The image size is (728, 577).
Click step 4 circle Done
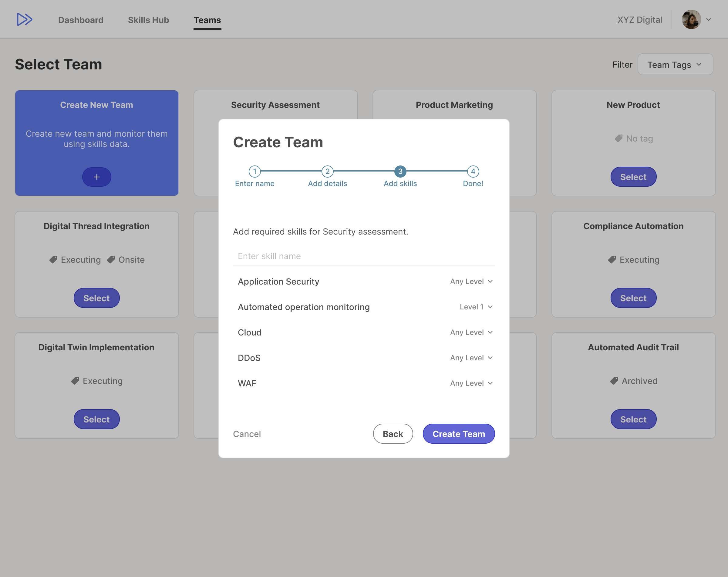[x=473, y=172]
